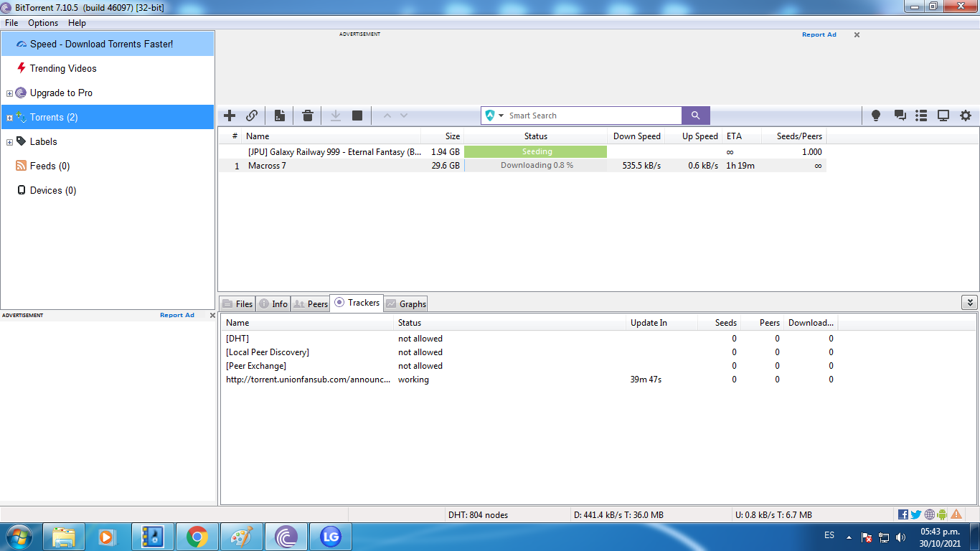This screenshot has height=551, width=980.
Task: Click the Start Torrent download arrow icon
Action: (335, 116)
